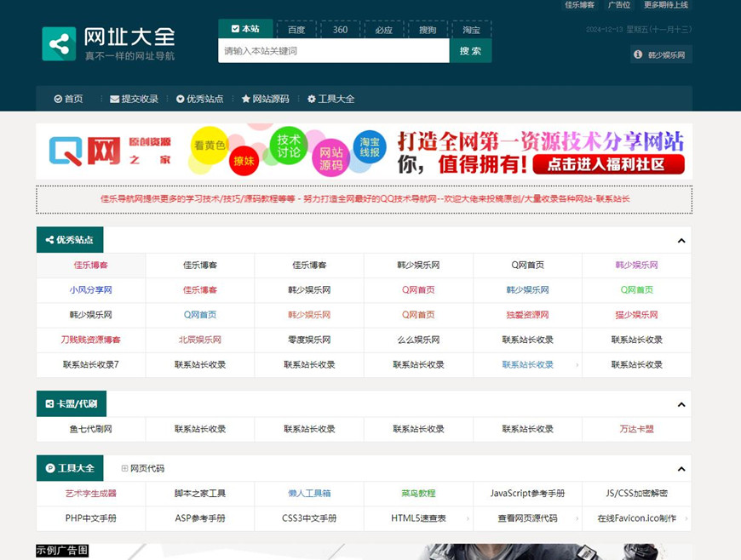Open 更多期待上线 link in top bar
This screenshot has height=560, width=741.
tap(666, 5)
